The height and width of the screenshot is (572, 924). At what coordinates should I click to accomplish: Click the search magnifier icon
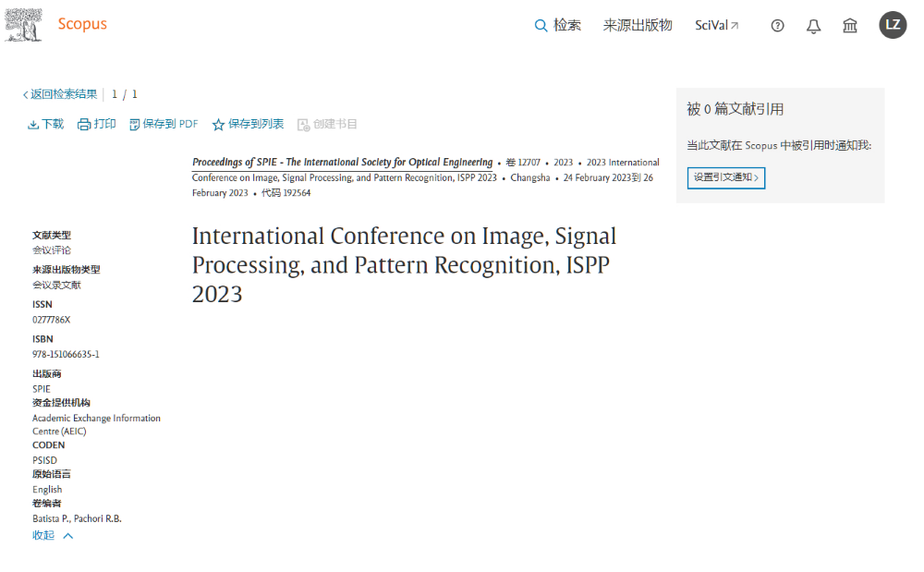point(541,25)
